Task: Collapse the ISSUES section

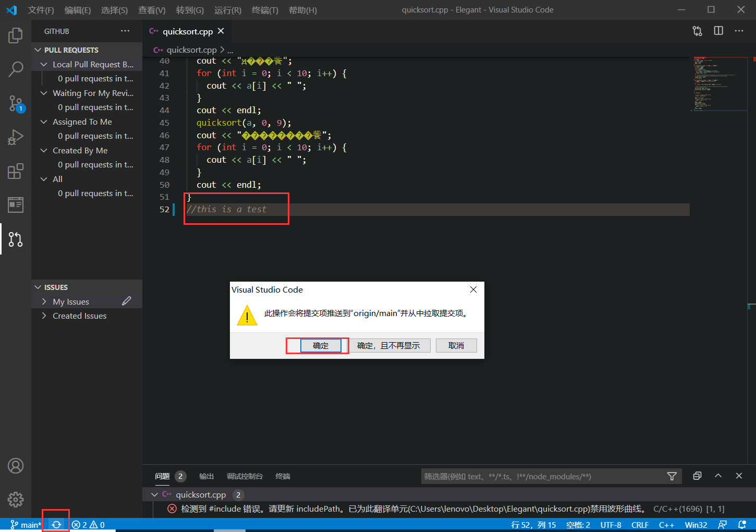Action: pos(38,287)
